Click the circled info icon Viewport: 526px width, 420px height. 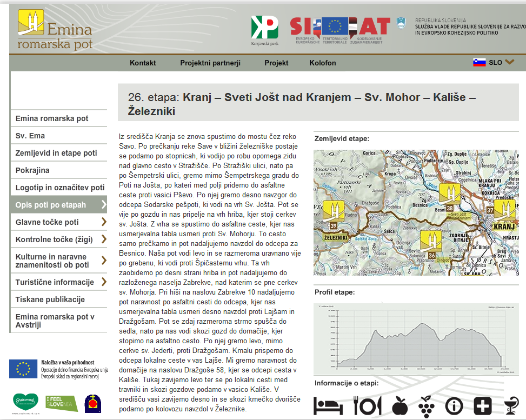[455, 405]
